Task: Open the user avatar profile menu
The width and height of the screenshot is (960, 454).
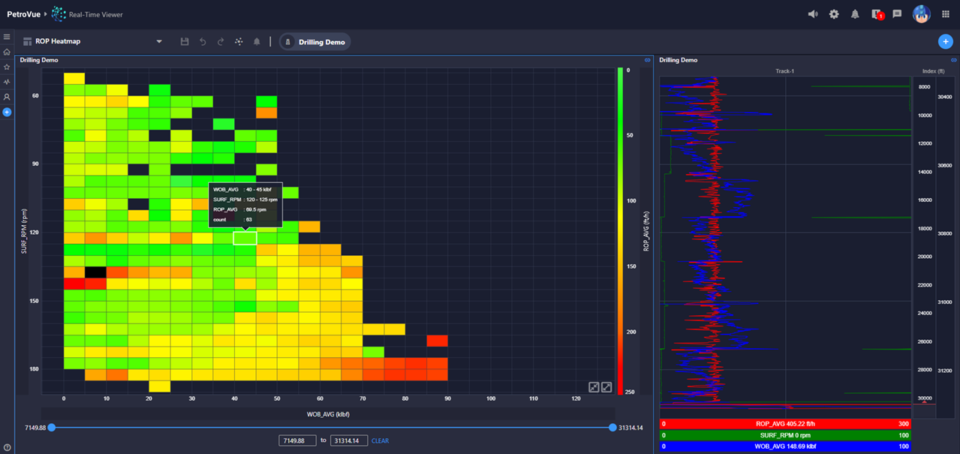Action: click(x=921, y=14)
